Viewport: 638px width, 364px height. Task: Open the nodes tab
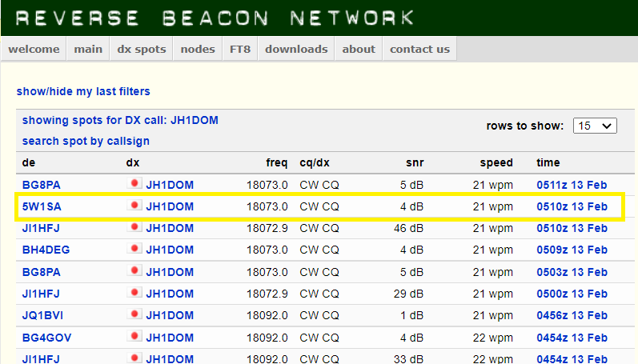tap(198, 50)
